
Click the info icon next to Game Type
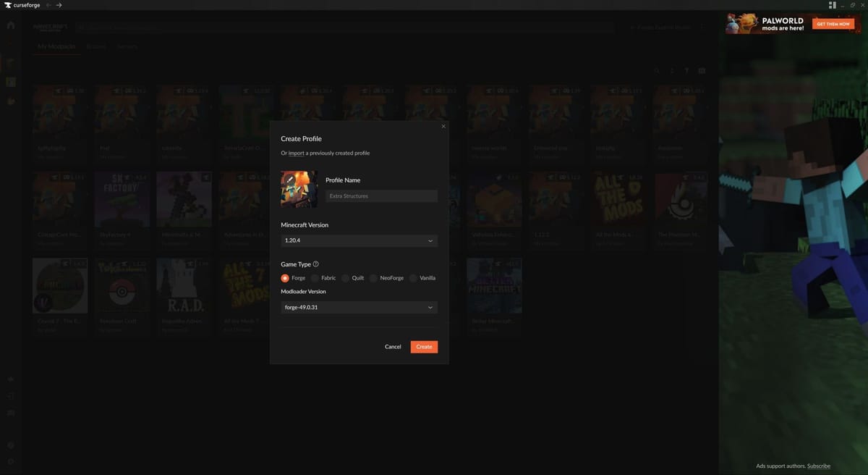(316, 264)
